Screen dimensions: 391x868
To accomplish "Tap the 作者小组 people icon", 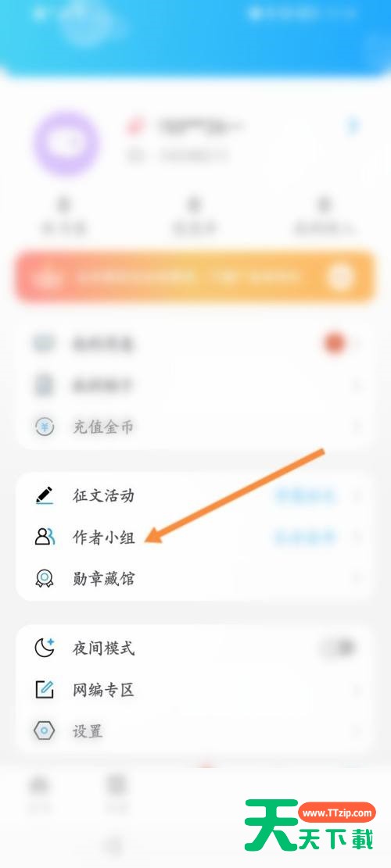I will tap(45, 537).
